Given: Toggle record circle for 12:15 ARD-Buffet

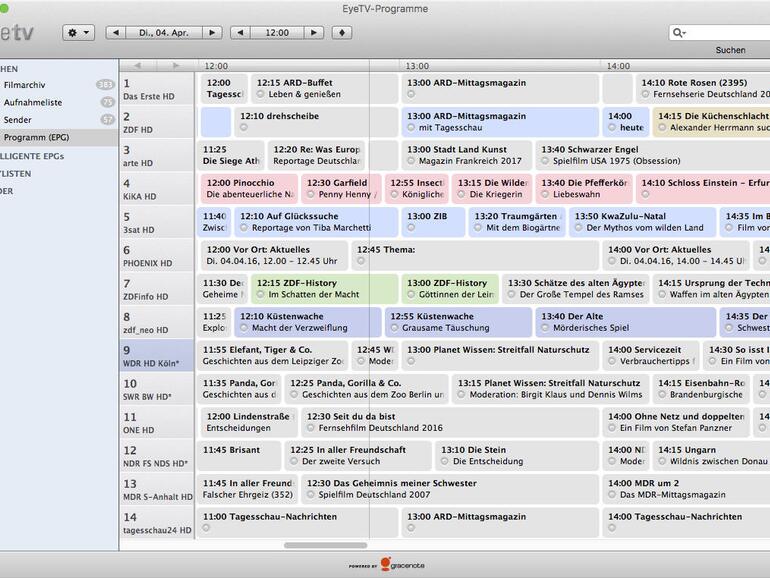Looking at the screenshot, I should (x=260, y=94).
